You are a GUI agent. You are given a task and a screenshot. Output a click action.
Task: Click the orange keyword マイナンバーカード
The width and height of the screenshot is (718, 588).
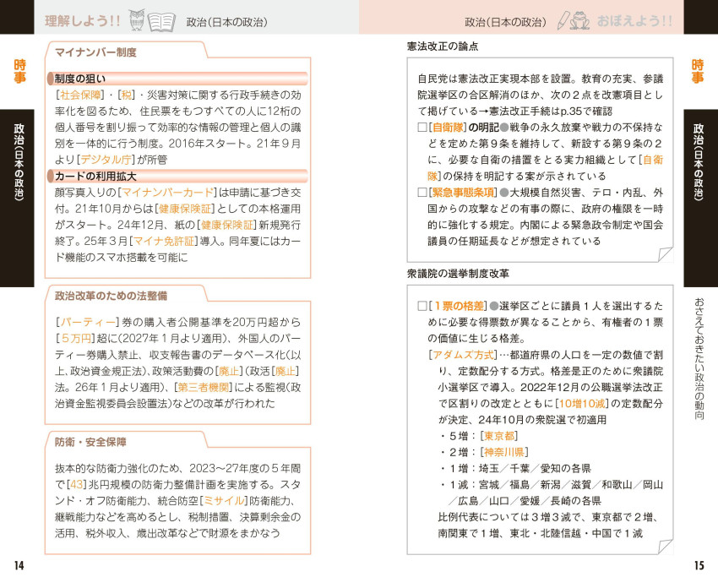click(167, 193)
